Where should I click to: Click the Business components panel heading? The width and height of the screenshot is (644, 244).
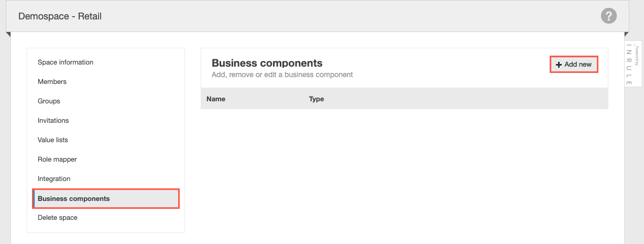[267, 63]
